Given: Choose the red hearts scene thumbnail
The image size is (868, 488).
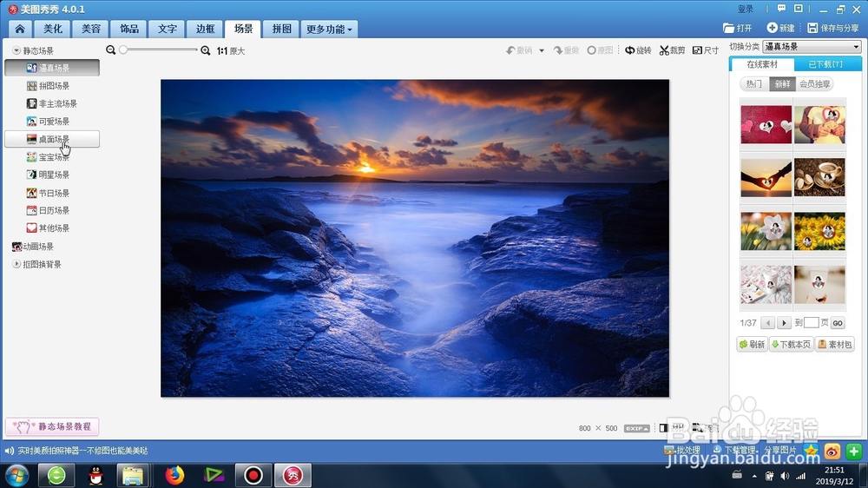Looking at the screenshot, I should pos(766,125).
